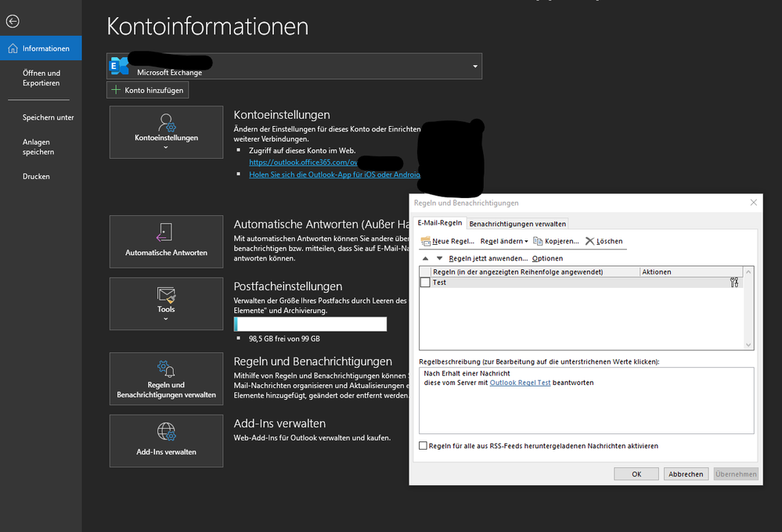Select Informationen in the sidebar
The width and height of the screenshot is (782, 532).
pyautogui.click(x=41, y=49)
